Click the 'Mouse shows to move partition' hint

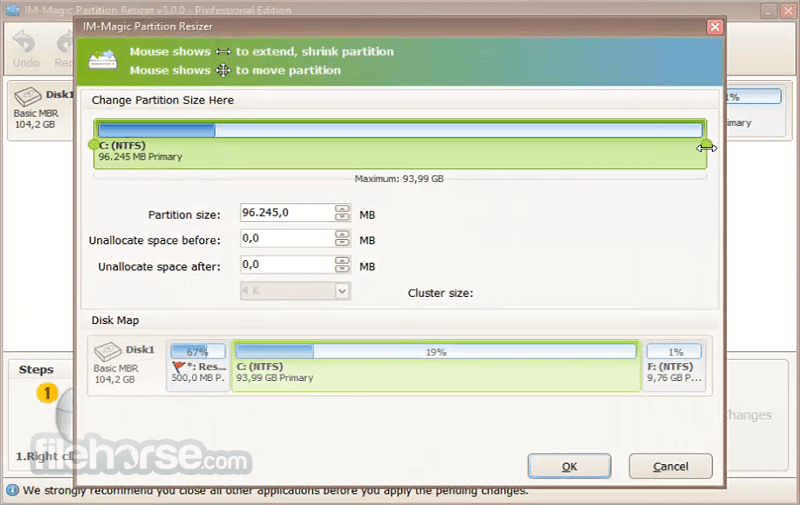[235, 70]
